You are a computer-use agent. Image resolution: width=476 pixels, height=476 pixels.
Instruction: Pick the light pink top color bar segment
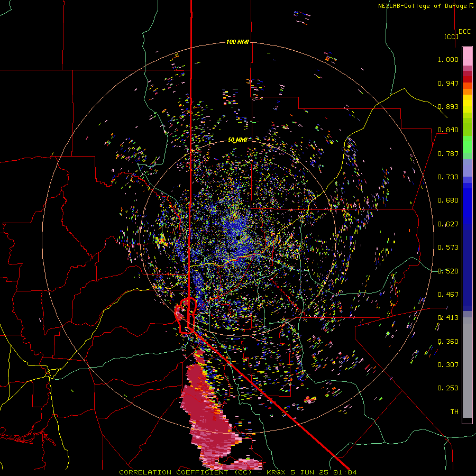coord(467,56)
